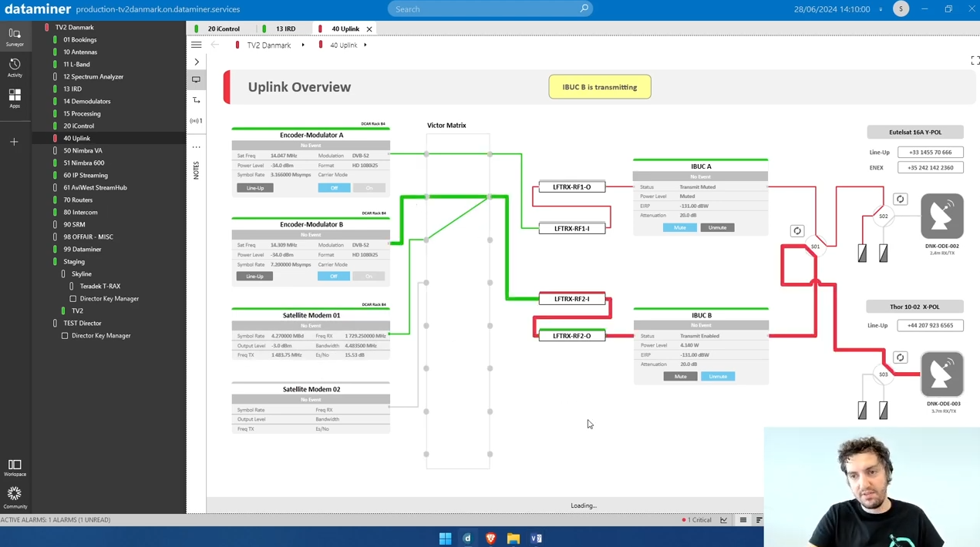Image resolution: width=980 pixels, height=547 pixels.
Task: Select the 40 Uplink tab
Action: (345, 29)
